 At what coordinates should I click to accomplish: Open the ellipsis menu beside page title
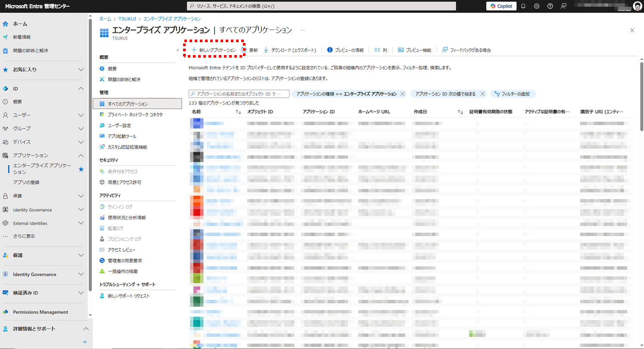[x=302, y=30]
